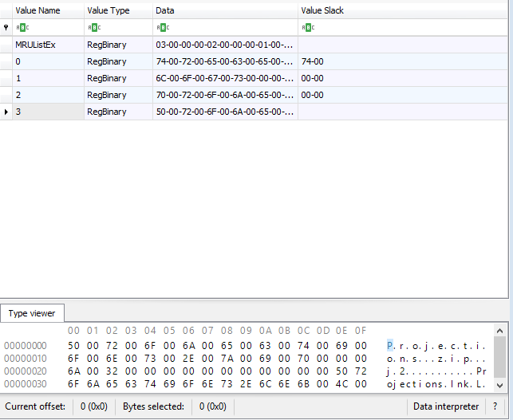Click the current row arrow indicator

[x=6, y=112]
